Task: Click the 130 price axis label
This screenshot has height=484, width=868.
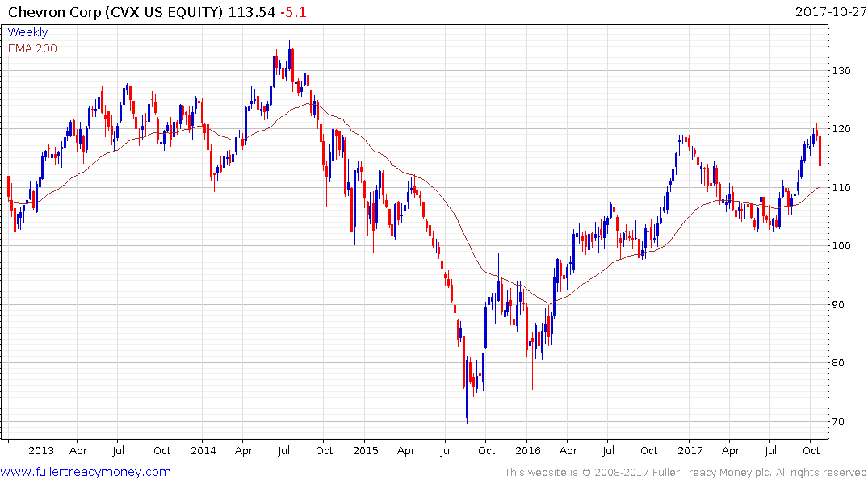Action: coord(841,71)
